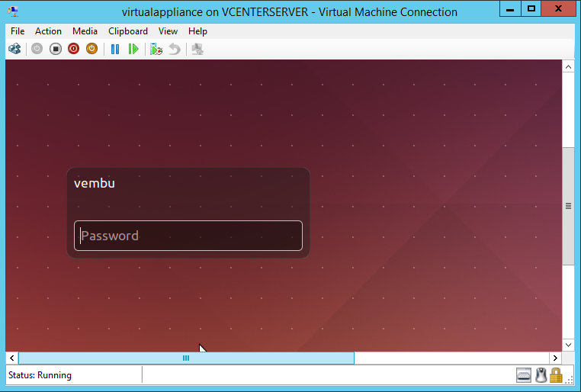
Task: Pause the virtual machine
Action: click(115, 49)
